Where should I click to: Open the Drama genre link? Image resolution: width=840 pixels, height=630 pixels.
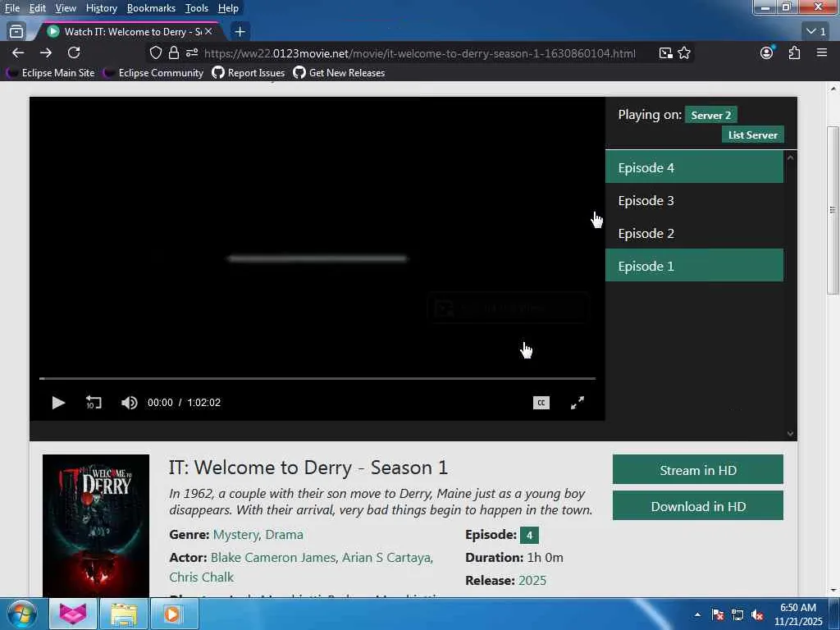point(285,535)
